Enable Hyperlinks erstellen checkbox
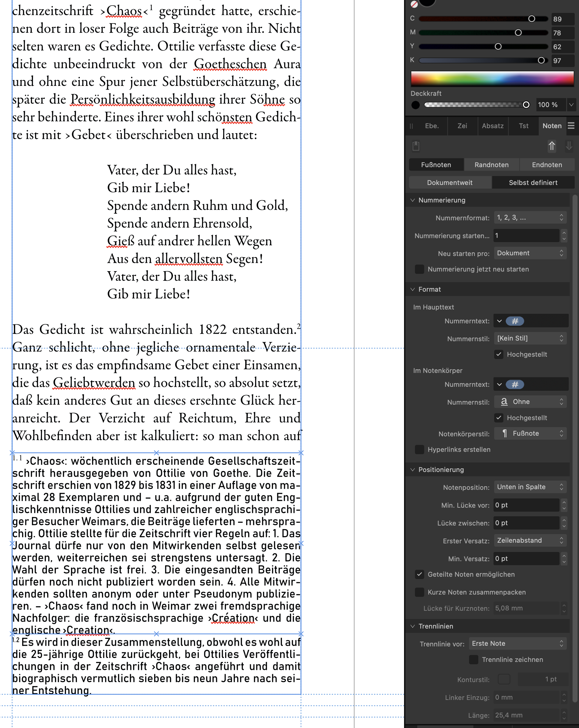The image size is (579, 728). pos(420,450)
